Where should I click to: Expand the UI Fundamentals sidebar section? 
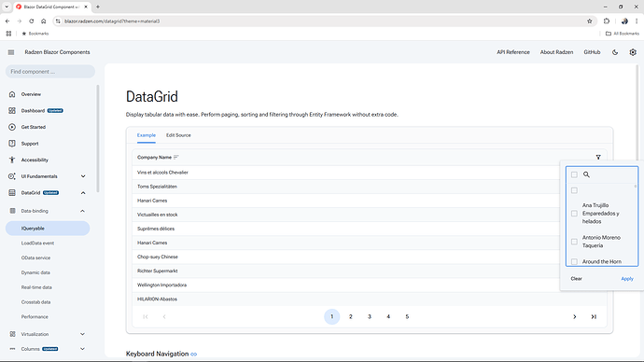[83, 176]
